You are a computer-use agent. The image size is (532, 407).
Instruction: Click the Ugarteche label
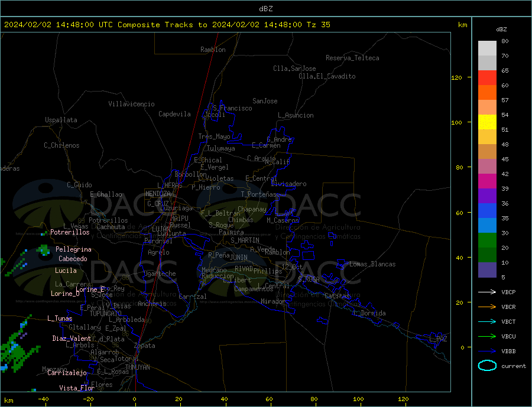click(x=160, y=273)
